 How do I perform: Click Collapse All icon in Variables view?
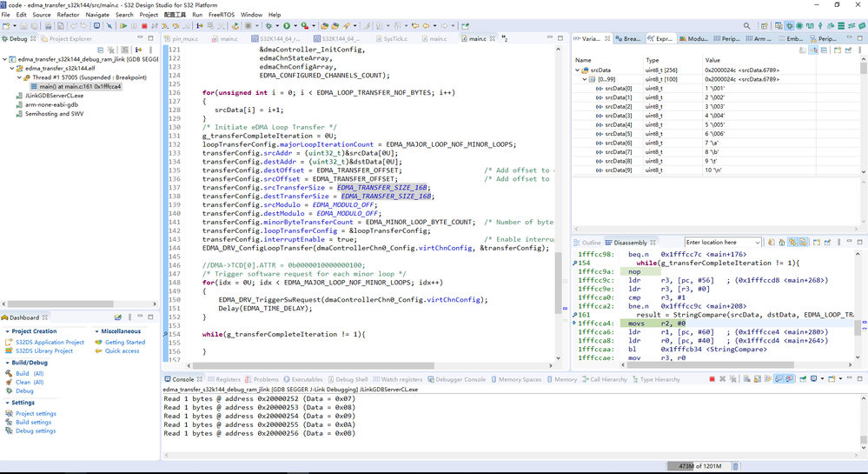point(825,50)
